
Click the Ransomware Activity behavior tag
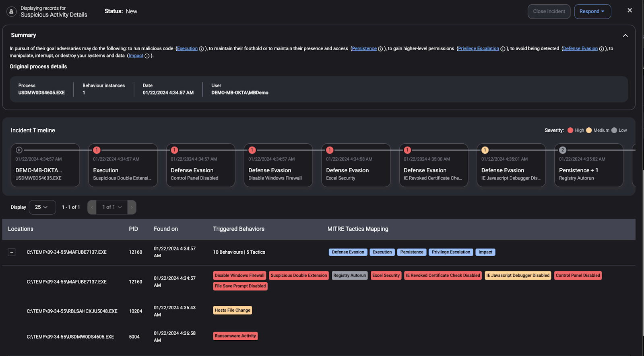[x=235, y=336]
